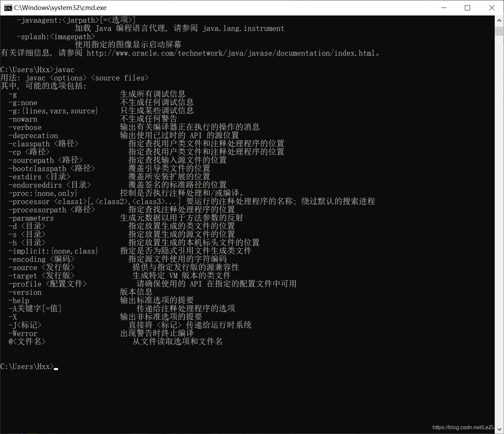Screen dimensions: 504x434
Task: Click the '-sourcepath <路径>' option
Action: point(46,160)
